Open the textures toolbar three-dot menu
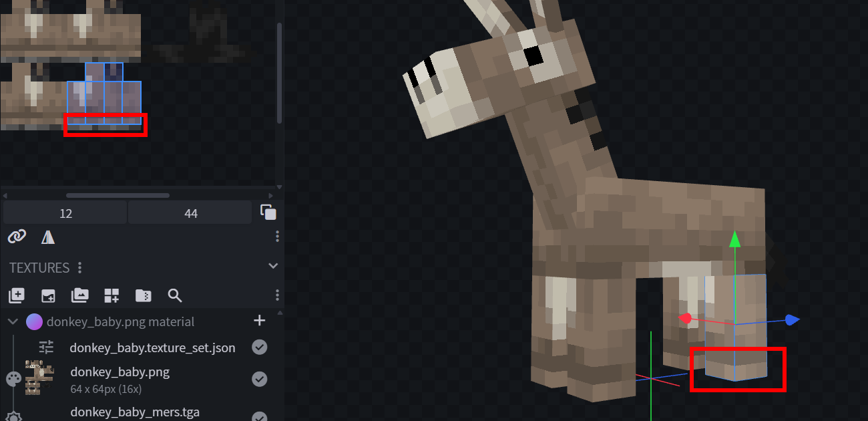 click(x=277, y=295)
